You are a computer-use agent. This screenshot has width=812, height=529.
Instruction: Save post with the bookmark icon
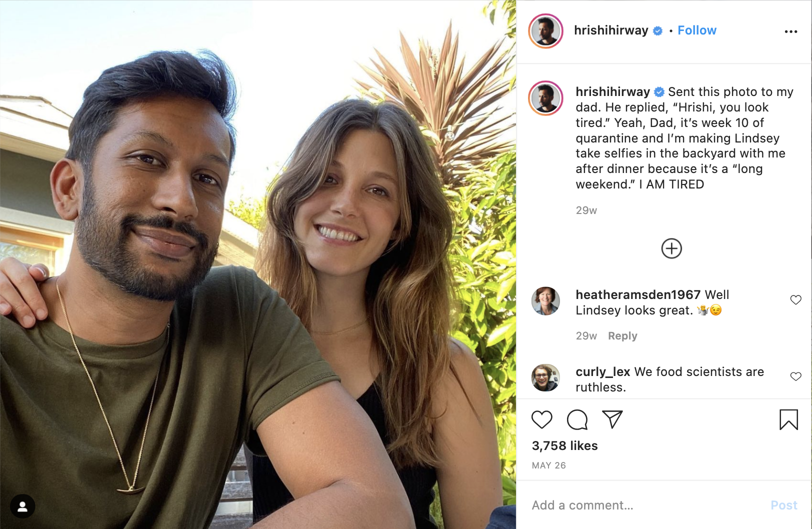[x=788, y=419]
